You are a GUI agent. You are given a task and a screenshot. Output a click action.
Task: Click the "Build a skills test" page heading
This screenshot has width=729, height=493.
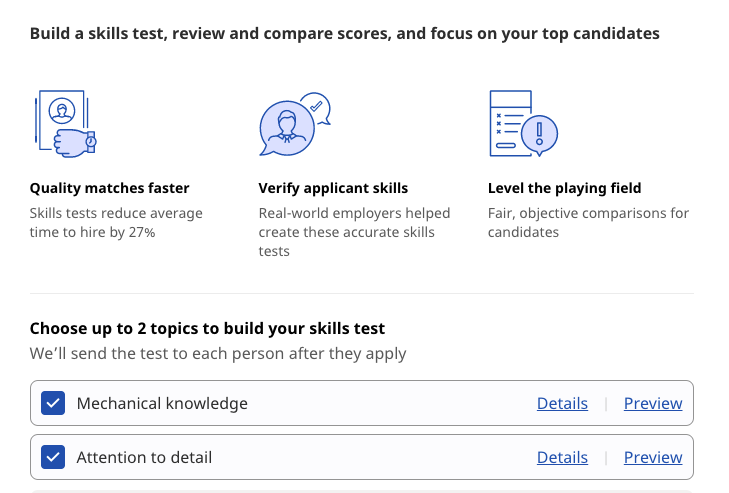(344, 34)
